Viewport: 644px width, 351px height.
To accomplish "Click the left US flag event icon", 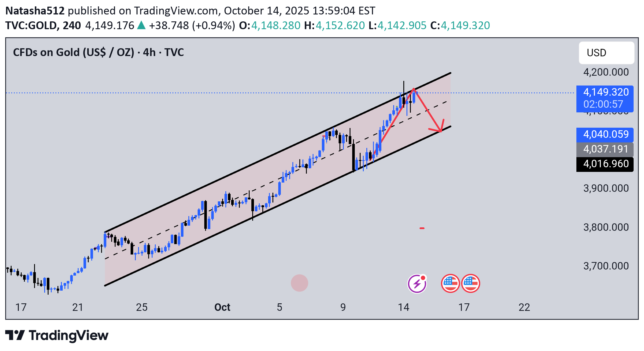I will pos(450,283).
